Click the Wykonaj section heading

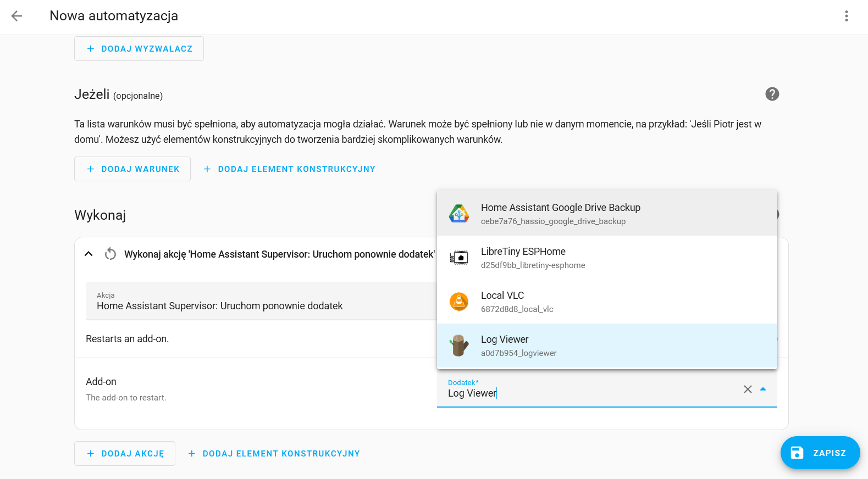coord(100,215)
